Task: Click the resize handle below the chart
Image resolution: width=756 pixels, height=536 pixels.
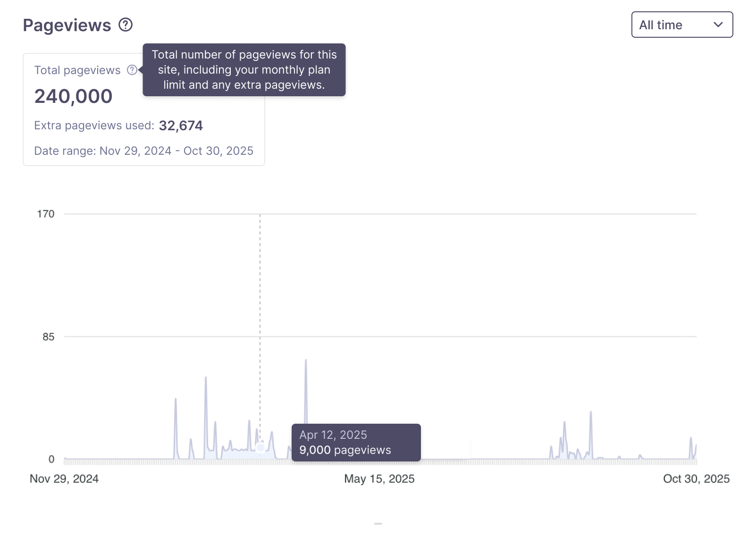Action: pyautogui.click(x=378, y=523)
